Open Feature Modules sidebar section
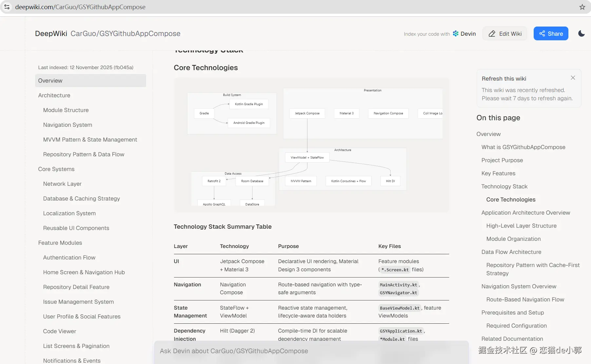The image size is (591, 364). point(60,243)
